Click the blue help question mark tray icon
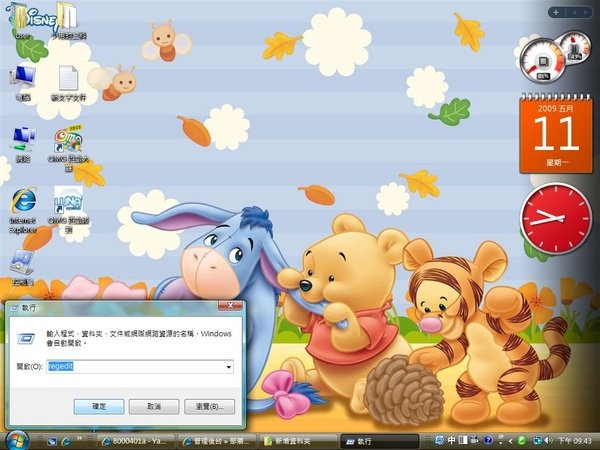600x450 pixels. (x=488, y=440)
